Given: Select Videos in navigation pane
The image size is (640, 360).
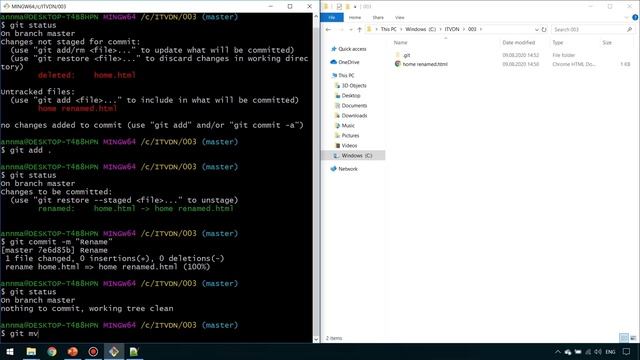Looking at the screenshot, I should pos(349,146).
